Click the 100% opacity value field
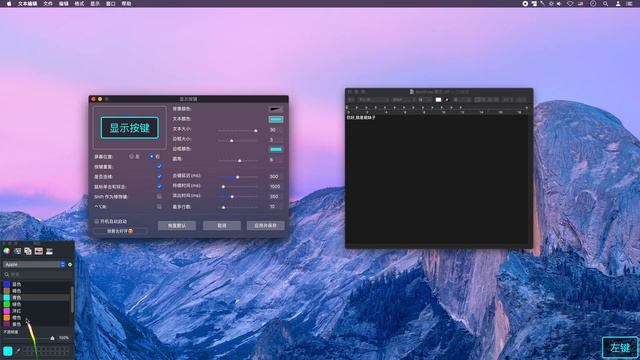The image size is (640, 360). (64, 338)
